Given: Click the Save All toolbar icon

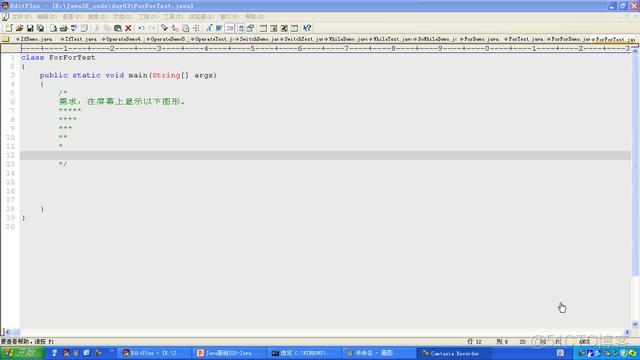Looking at the screenshot, I should (40, 28).
